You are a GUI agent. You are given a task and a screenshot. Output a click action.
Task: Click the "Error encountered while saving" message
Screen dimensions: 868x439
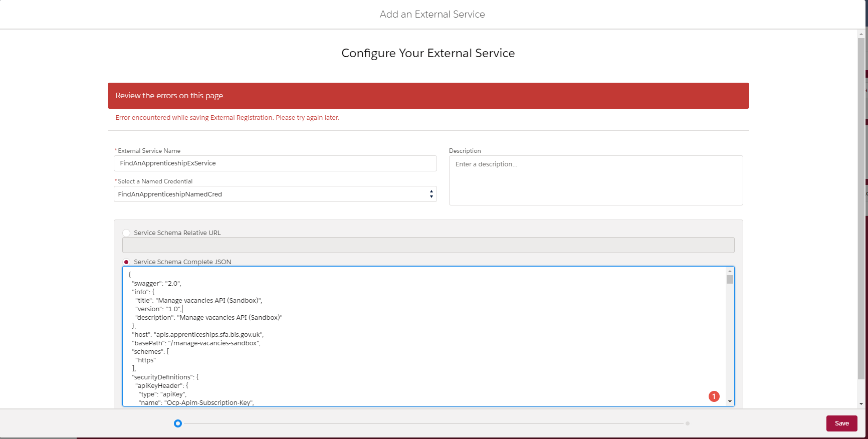click(227, 118)
